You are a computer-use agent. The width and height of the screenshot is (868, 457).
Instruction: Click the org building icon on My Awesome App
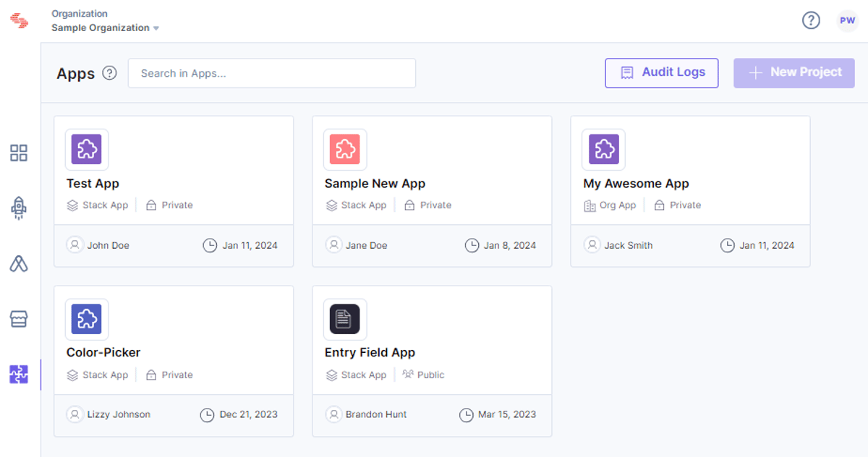pyautogui.click(x=590, y=205)
